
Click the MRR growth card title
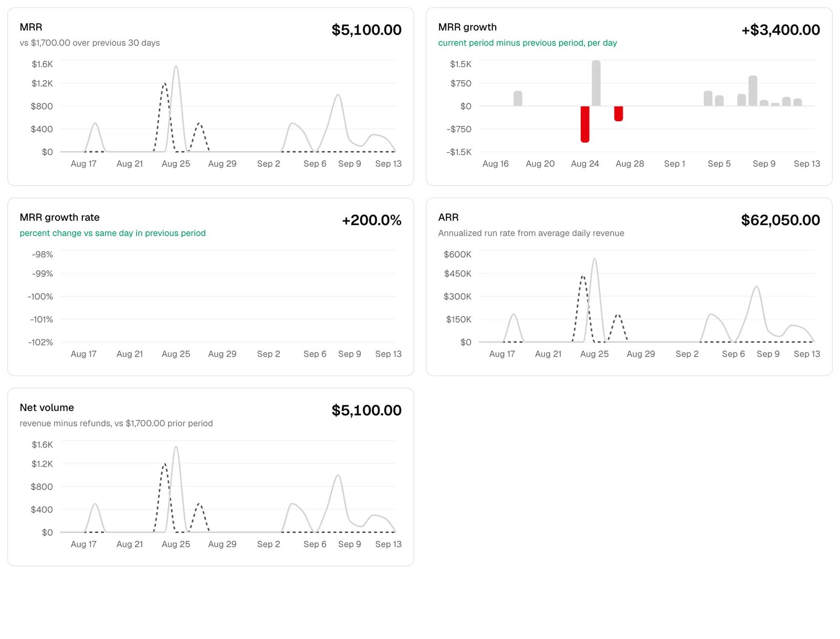pyautogui.click(x=467, y=27)
